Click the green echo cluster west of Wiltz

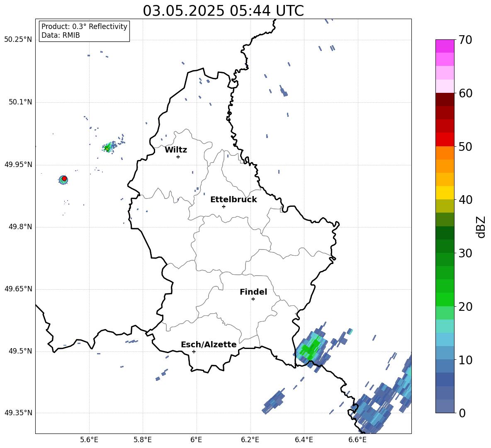[x=108, y=148]
